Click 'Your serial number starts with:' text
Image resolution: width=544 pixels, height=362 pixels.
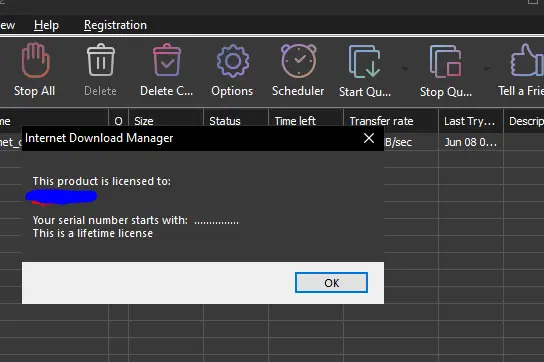110,220
